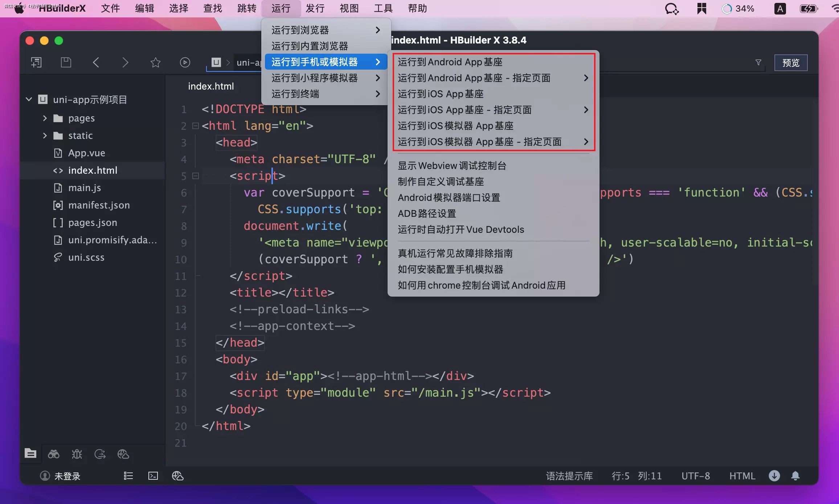Click the save file icon in toolbar
839x504 pixels.
tap(66, 62)
